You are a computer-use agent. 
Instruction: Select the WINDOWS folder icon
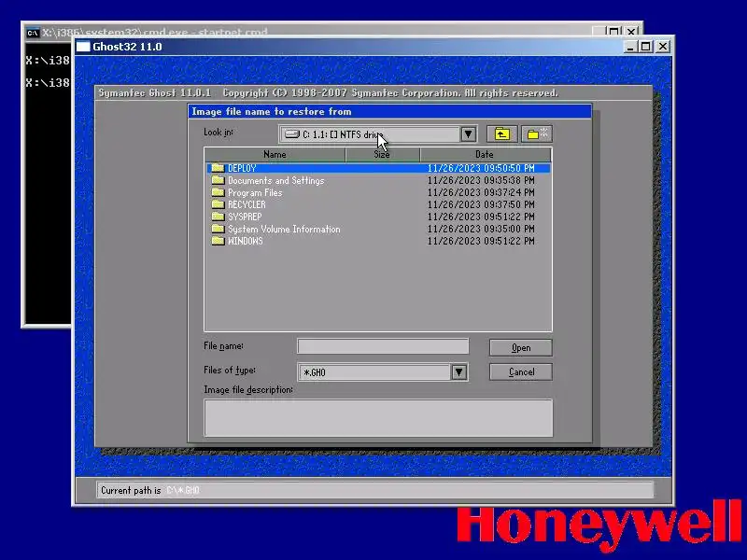pyautogui.click(x=218, y=241)
